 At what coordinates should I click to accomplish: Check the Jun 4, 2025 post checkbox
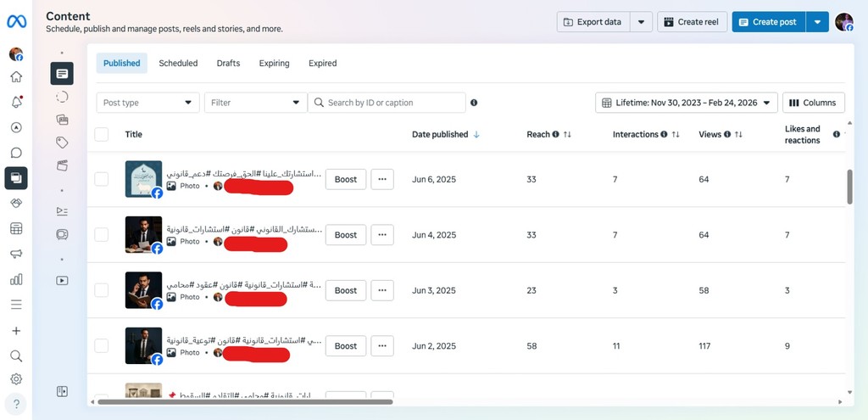pyautogui.click(x=102, y=234)
